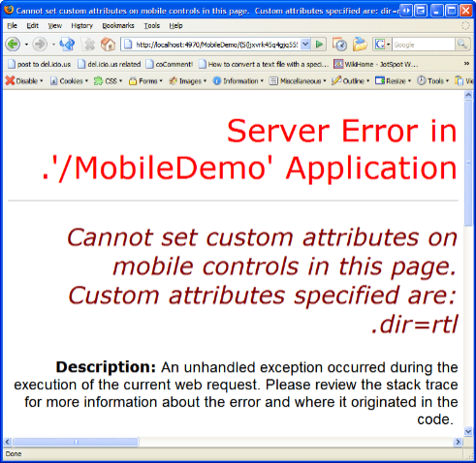This screenshot has height=463, width=476.
Task: Click the Reload page icon
Action: 67,45
